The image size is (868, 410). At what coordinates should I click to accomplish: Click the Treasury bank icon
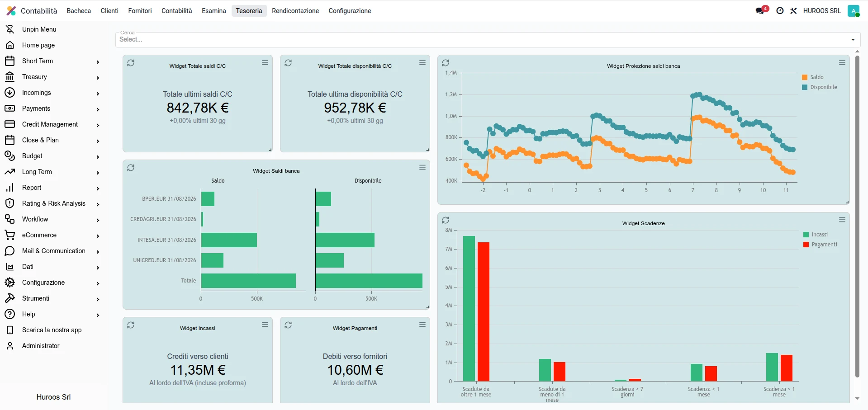point(9,77)
